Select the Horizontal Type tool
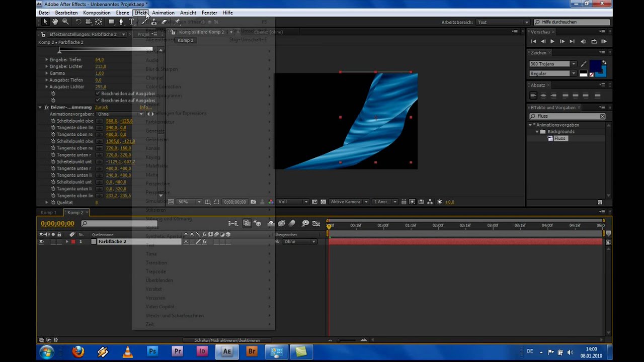Viewport: 644px width, 362px height. [131, 22]
